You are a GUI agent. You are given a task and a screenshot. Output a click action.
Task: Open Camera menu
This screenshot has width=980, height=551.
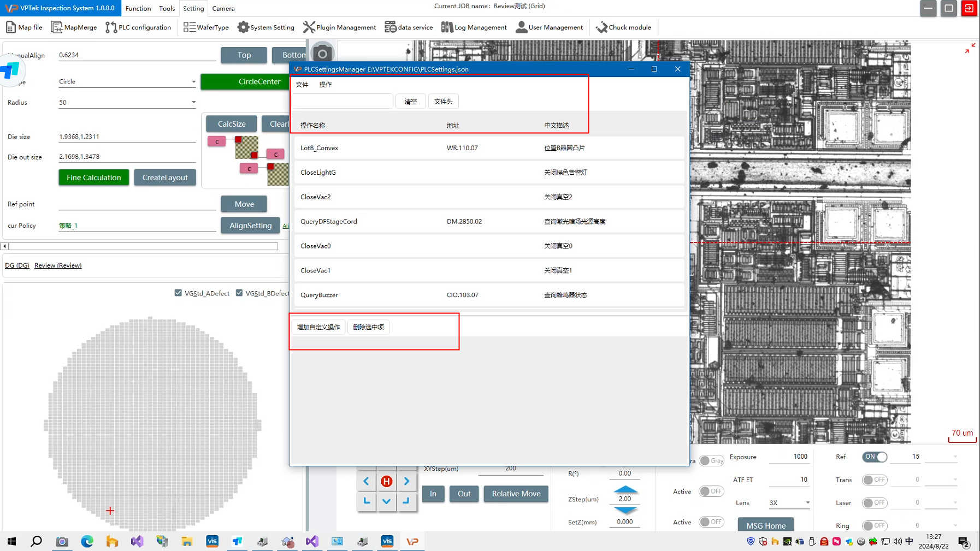pyautogui.click(x=223, y=8)
